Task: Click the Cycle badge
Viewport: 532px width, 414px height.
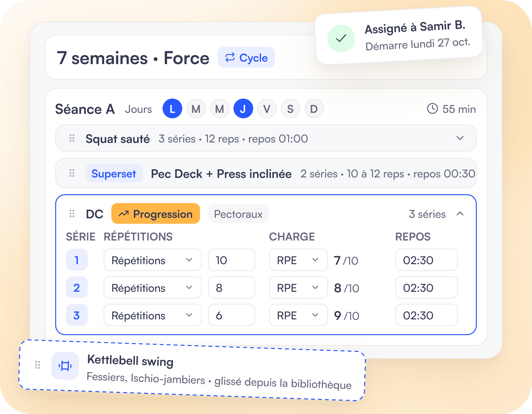Action: pyautogui.click(x=246, y=57)
